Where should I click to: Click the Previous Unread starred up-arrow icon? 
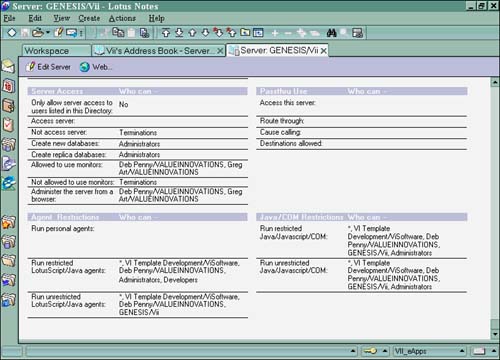coord(231,32)
